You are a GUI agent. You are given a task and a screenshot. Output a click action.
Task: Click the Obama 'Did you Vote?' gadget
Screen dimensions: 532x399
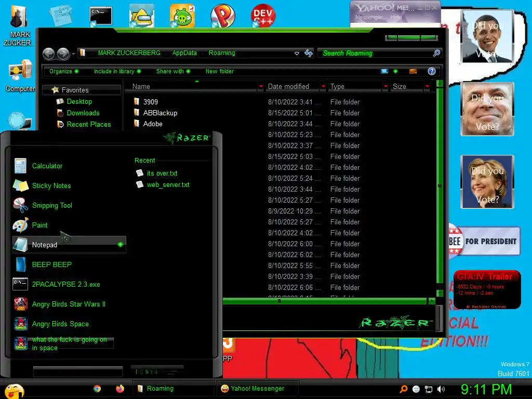(487, 36)
